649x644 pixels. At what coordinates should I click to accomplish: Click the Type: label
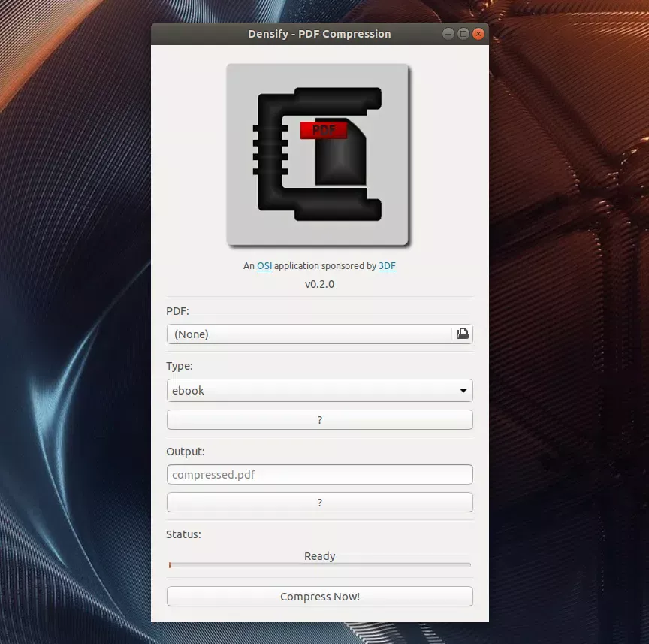click(180, 366)
